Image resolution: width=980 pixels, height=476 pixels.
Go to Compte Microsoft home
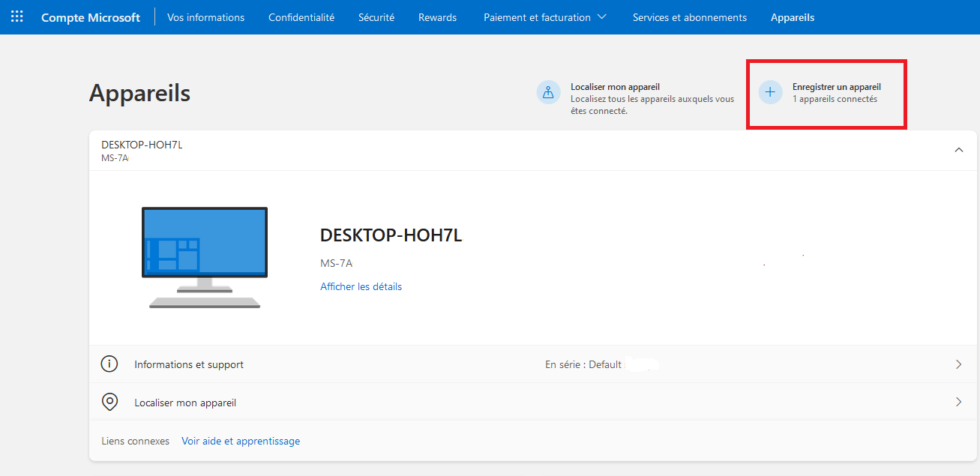pyautogui.click(x=91, y=17)
